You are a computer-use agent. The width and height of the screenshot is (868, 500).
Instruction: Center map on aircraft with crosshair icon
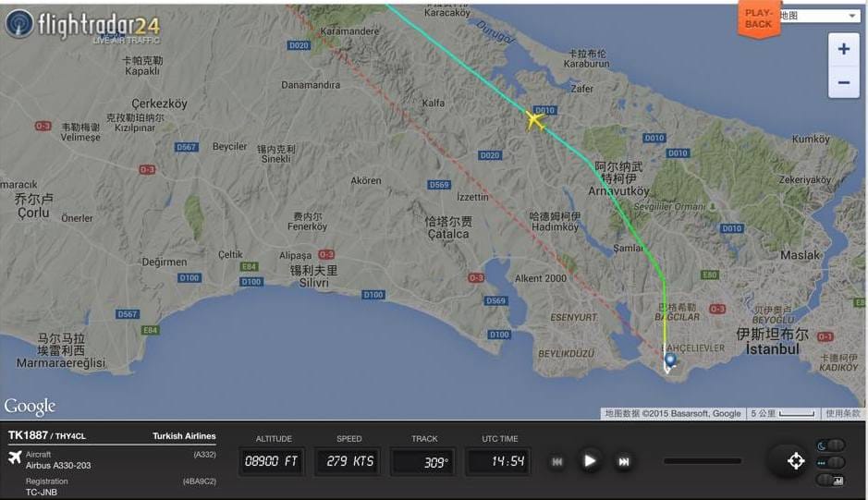796,460
